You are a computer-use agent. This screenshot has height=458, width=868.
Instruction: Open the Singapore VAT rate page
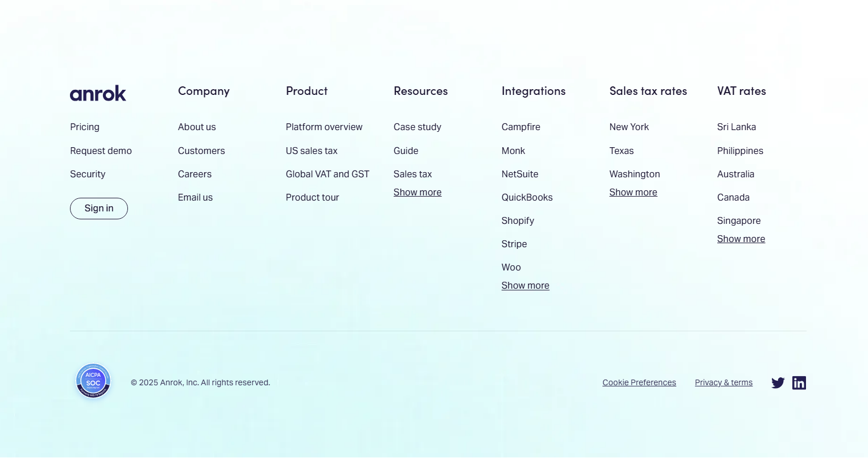click(x=738, y=220)
